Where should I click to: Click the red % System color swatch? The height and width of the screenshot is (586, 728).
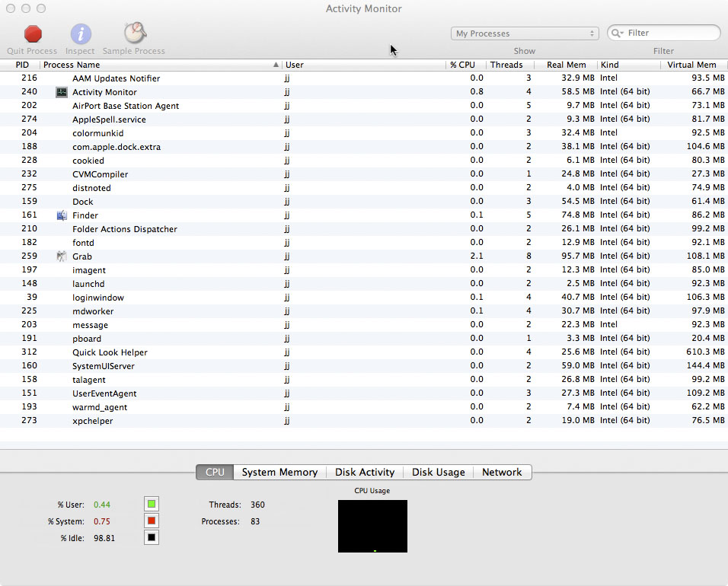[x=152, y=521]
